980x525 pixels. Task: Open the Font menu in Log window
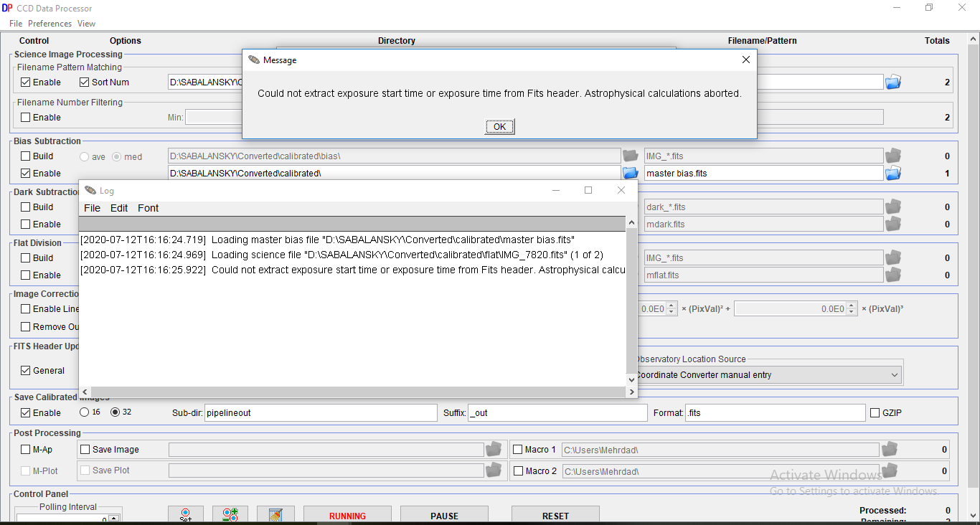[x=148, y=208]
